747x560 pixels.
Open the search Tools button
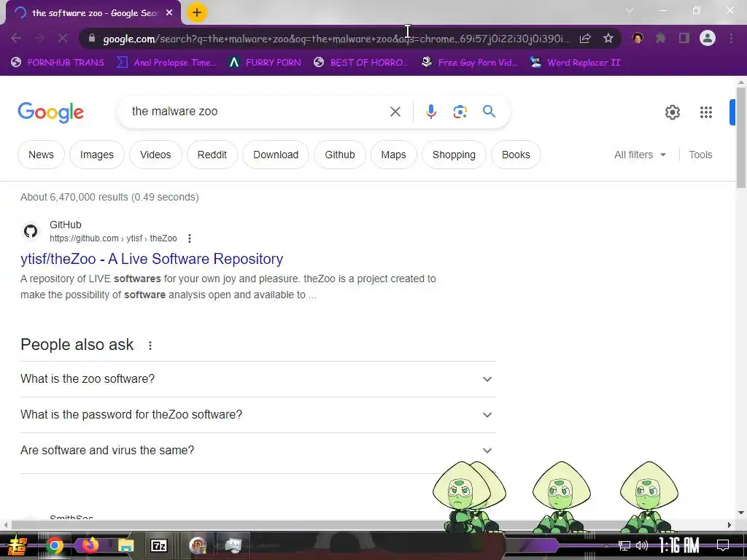[x=700, y=155]
